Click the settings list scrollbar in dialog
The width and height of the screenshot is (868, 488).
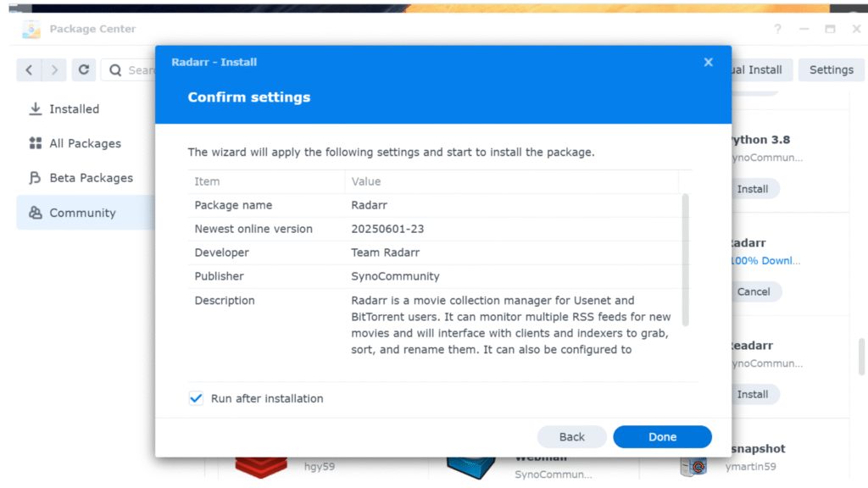[x=685, y=258]
